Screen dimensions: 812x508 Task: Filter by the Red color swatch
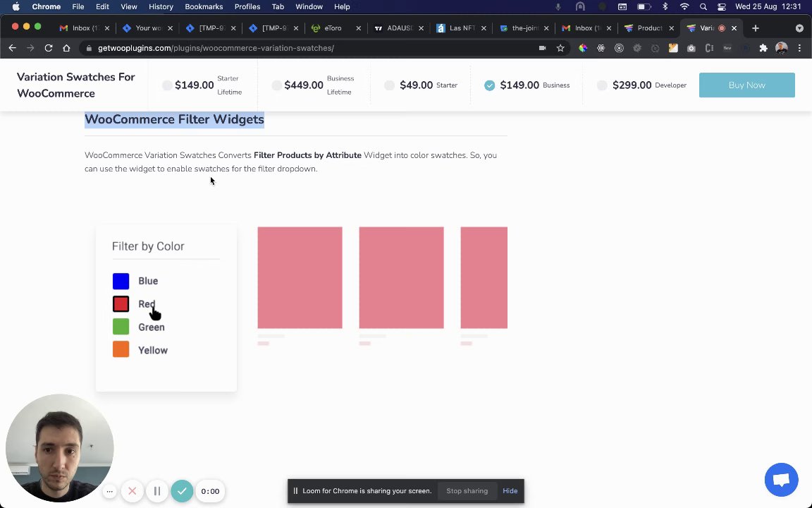(121, 304)
